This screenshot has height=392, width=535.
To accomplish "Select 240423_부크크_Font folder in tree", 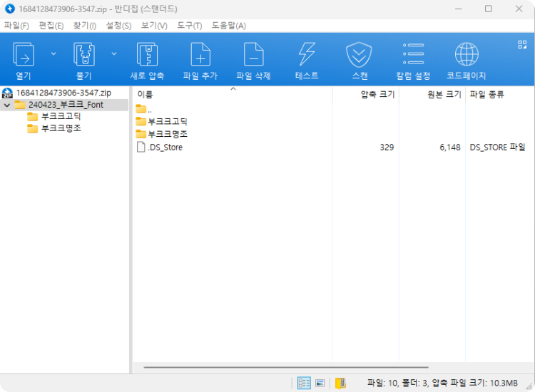I will tap(66, 105).
